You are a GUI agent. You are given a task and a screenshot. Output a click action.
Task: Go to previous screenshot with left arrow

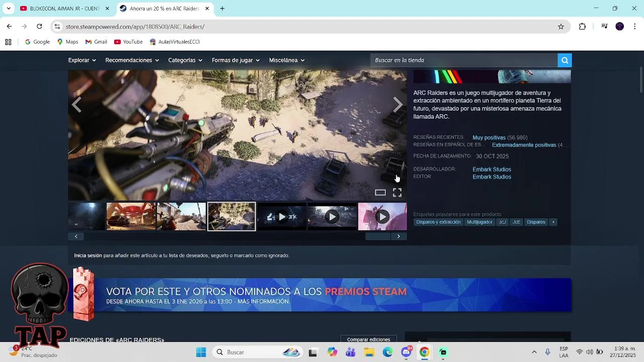tap(76, 105)
